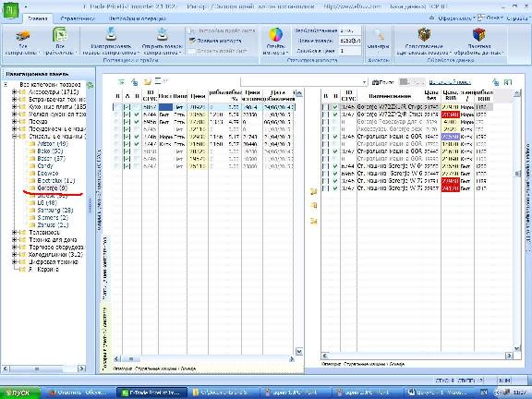Click the green table icon in right grid toolbar
This screenshot has height=399, width=532.
[x=508, y=82]
